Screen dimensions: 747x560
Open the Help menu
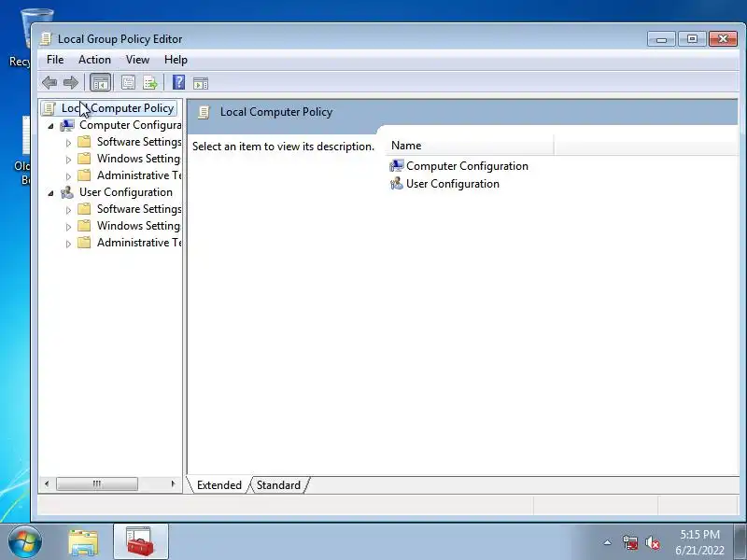[x=176, y=60]
